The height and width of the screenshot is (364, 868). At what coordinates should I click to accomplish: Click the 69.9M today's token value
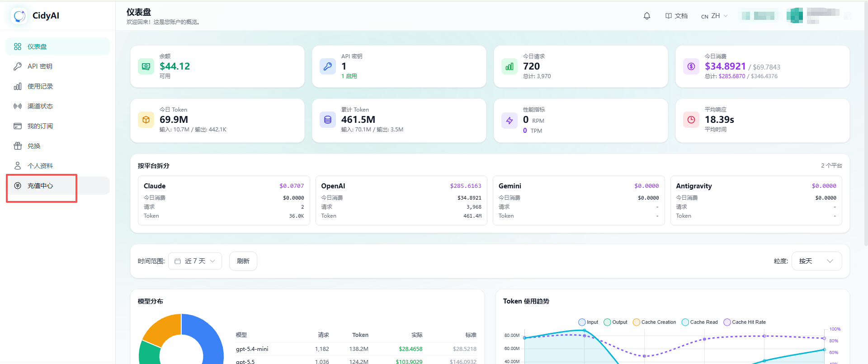[174, 120]
